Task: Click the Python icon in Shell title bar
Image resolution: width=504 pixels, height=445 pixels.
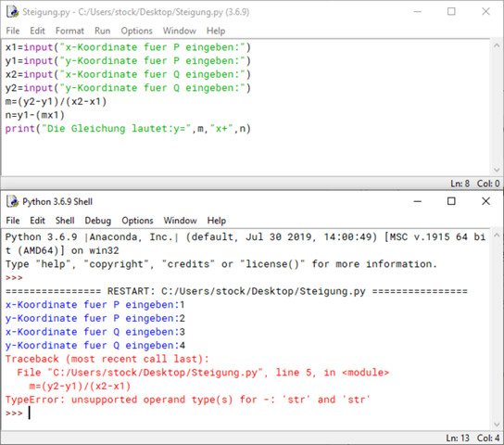Action: tap(13, 201)
